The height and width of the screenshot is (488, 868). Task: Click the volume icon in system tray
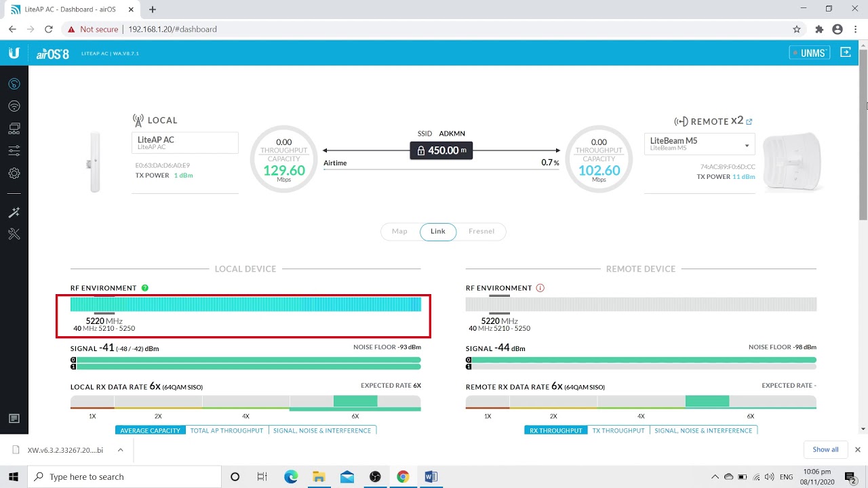[769, 476]
